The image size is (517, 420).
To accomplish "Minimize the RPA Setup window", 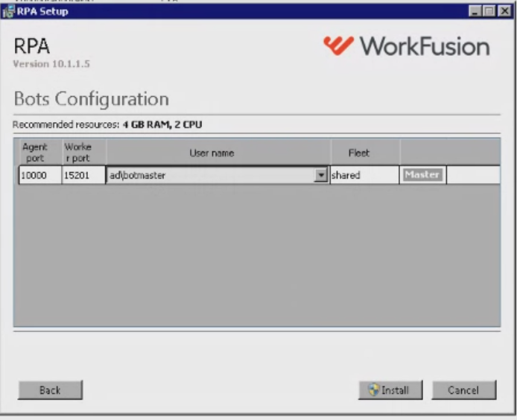I will click(475, 11).
